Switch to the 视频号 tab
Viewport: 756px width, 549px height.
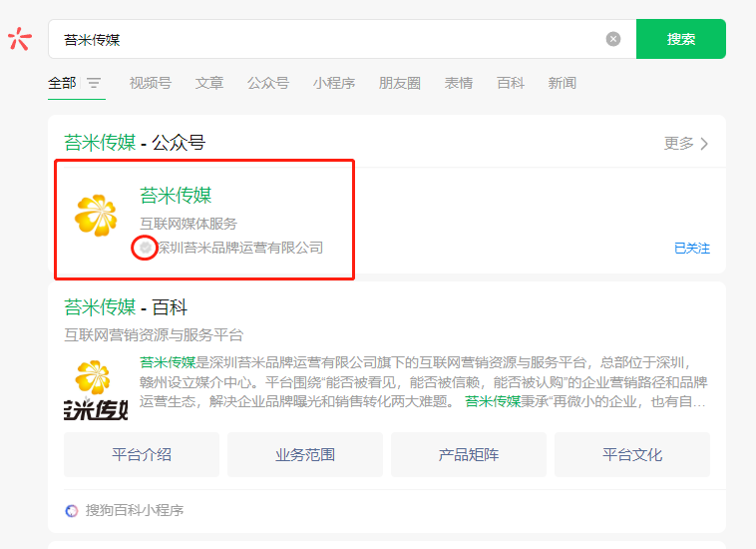pyautogui.click(x=150, y=83)
